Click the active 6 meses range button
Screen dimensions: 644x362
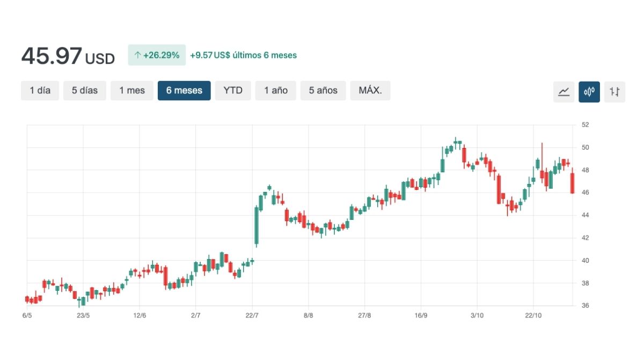(x=184, y=91)
